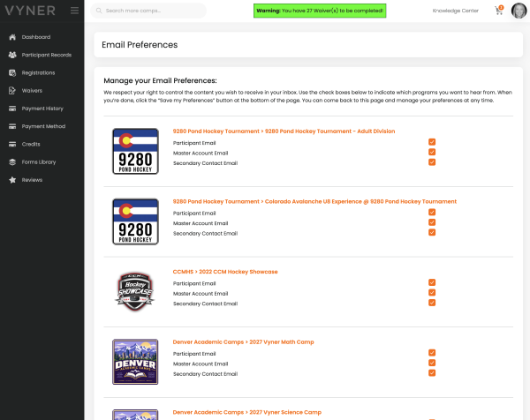
Task: Toggle Participant Email for CCM Hockey Showcase
Action: (x=432, y=282)
